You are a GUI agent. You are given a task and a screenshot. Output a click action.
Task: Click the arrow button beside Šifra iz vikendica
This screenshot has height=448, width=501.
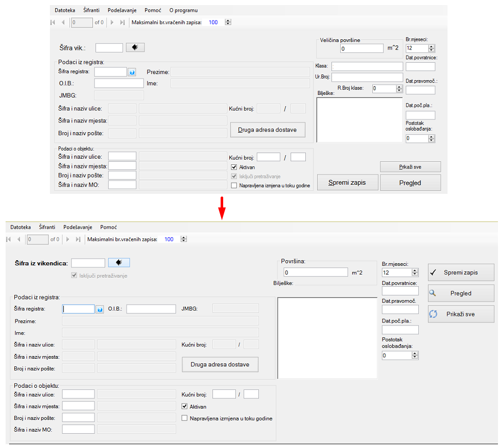coord(119,262)
